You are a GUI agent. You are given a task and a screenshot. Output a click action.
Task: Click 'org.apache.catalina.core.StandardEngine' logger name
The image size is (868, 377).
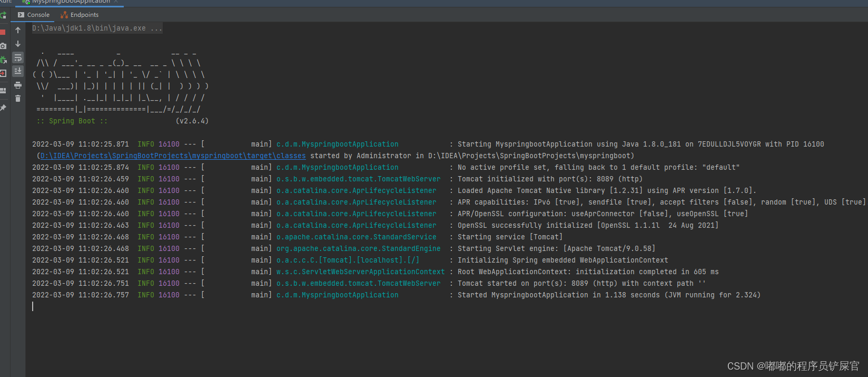[x=358, y=249]
